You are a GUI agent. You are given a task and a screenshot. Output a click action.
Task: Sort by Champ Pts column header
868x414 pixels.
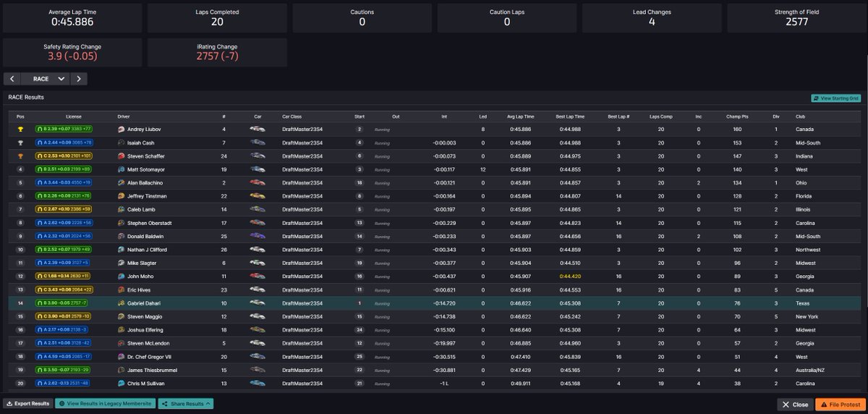pos(737,116)
